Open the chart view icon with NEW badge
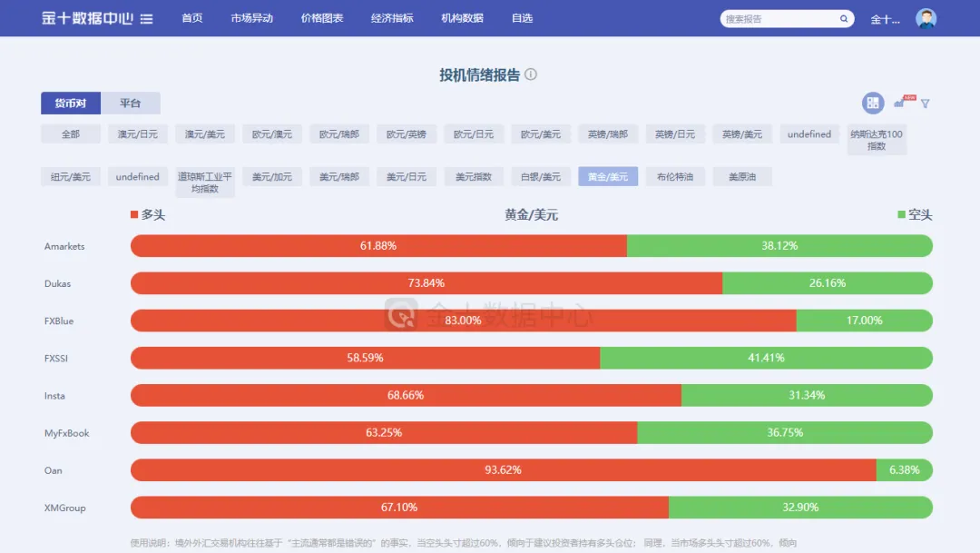The image size is (980, 553). (x=904, y=102)
